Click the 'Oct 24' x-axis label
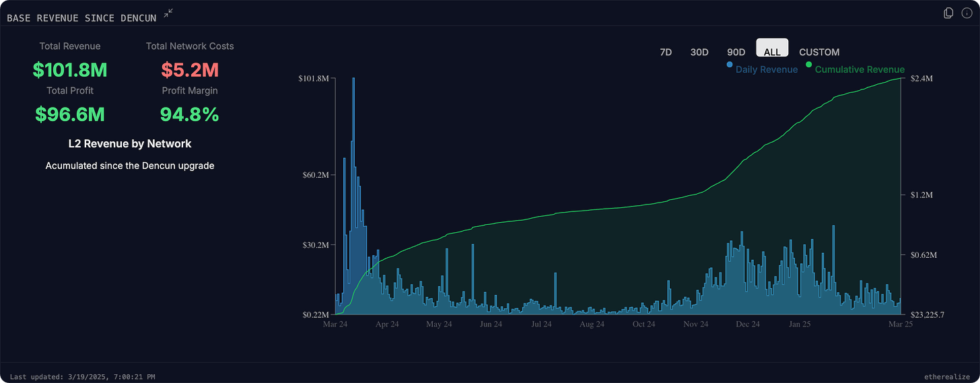Image resolution: width=980 pixels, height=383 pixels. [643, 324]
